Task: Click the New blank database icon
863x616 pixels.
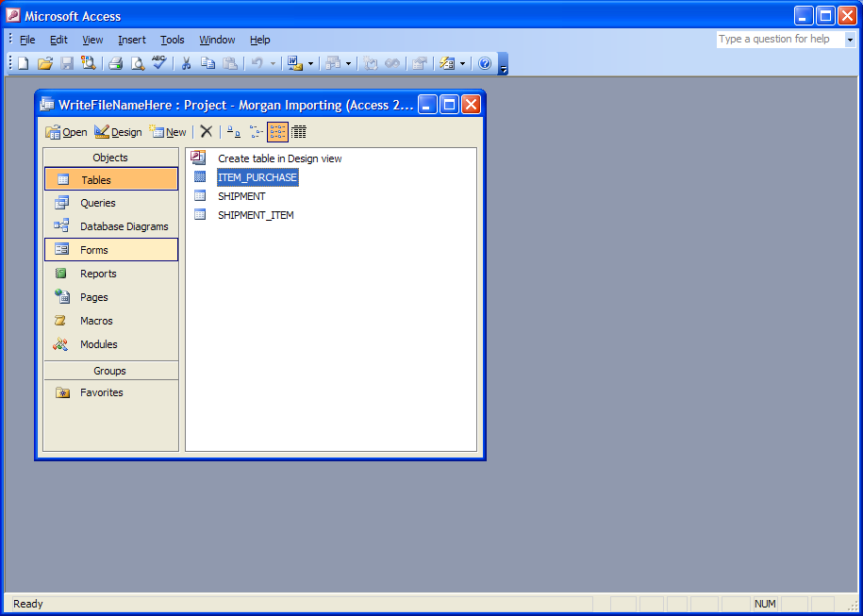Action: (23, 63)
